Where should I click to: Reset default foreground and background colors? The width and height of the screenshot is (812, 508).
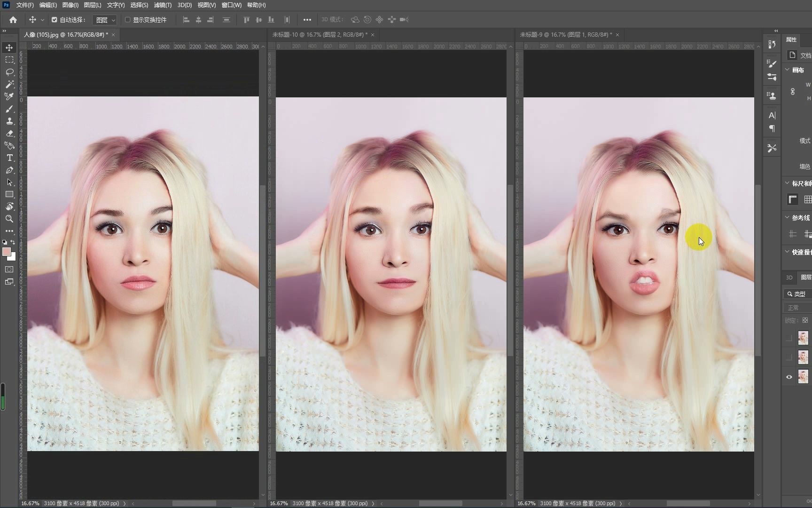(x=5, y=242)
